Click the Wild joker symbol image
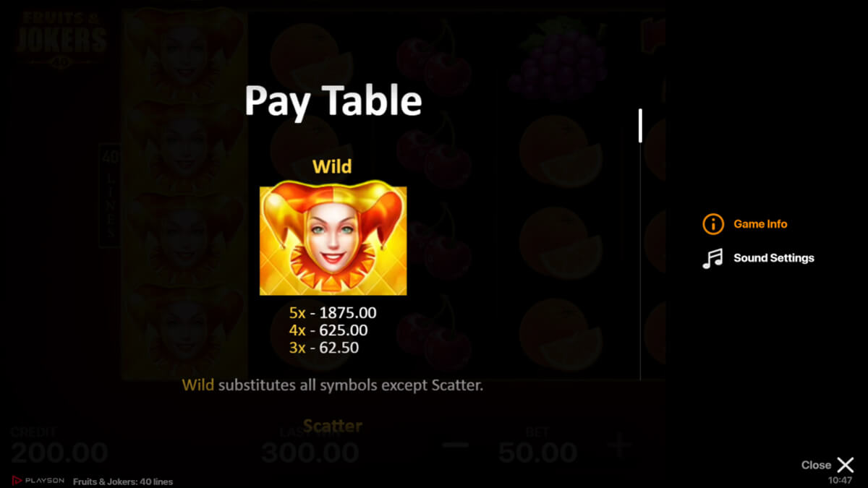 tap(333, 241)
